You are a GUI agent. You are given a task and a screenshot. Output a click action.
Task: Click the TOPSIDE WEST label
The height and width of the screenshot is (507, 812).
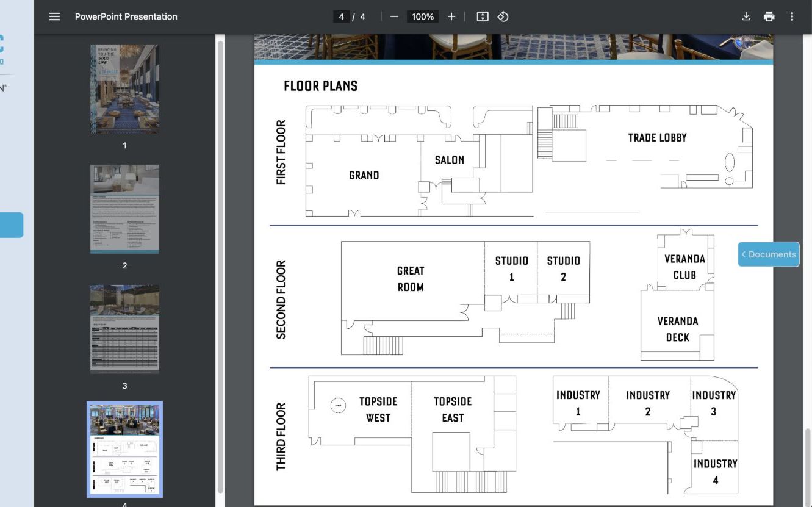point(378,409)
